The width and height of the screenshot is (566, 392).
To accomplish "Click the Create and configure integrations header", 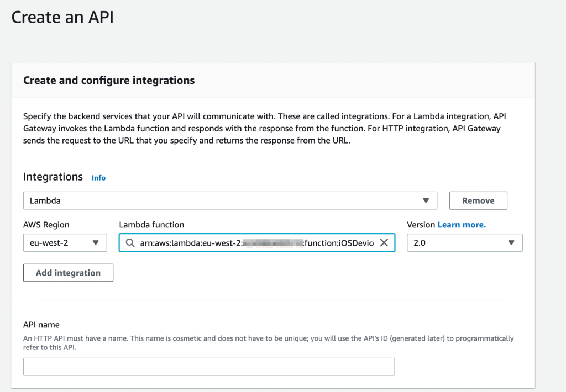I will (109, 81).
